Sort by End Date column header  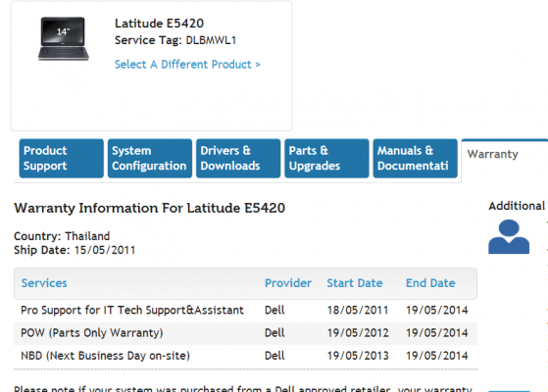click(430, 283)
